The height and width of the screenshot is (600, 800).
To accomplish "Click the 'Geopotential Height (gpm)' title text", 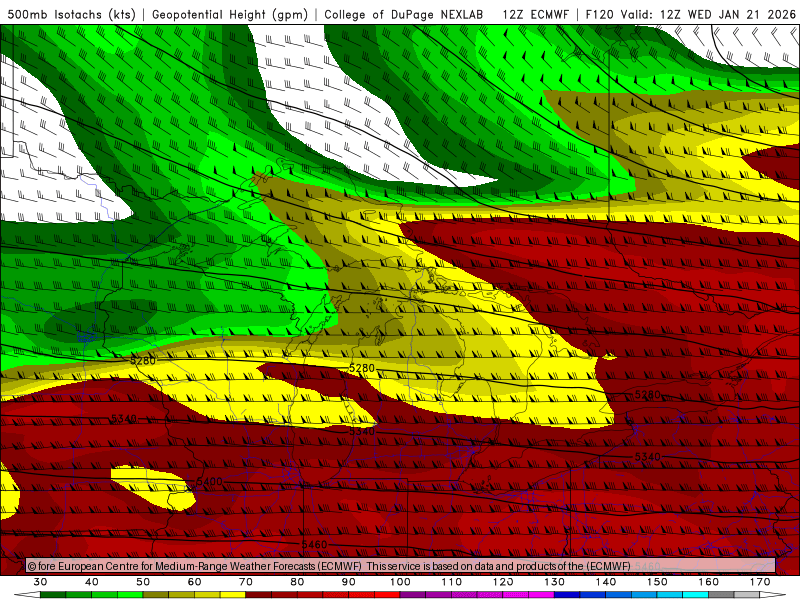I will [230, 14].
